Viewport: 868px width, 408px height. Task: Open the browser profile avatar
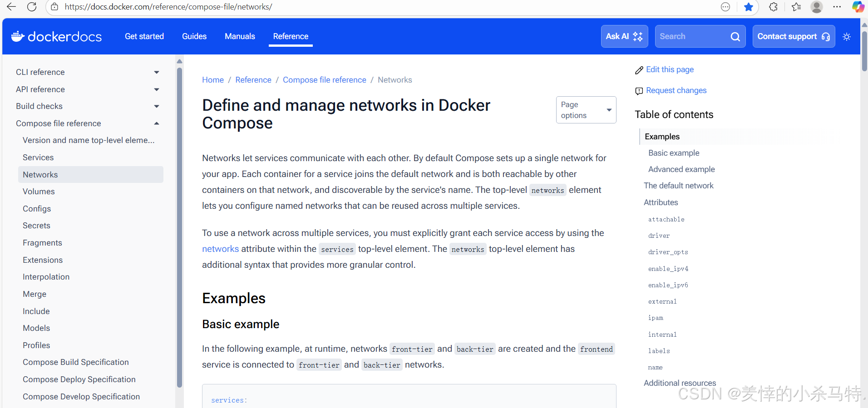click(817, 7)
